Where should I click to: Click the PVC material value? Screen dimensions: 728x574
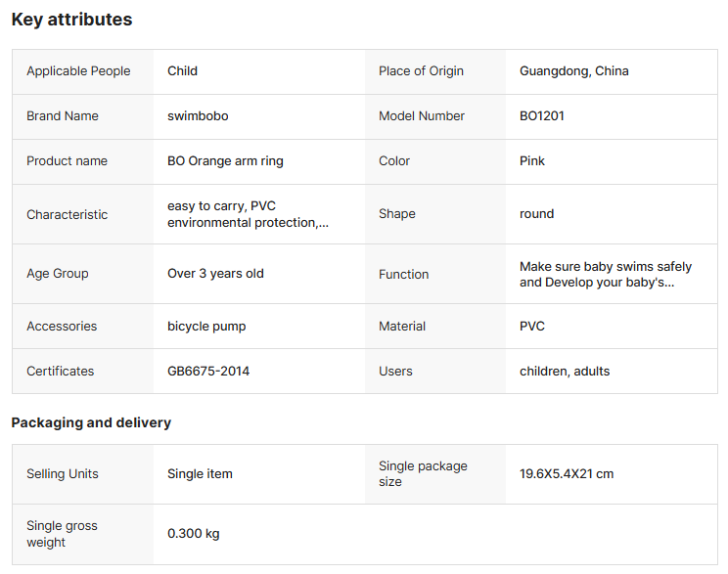tap(532, 327)
